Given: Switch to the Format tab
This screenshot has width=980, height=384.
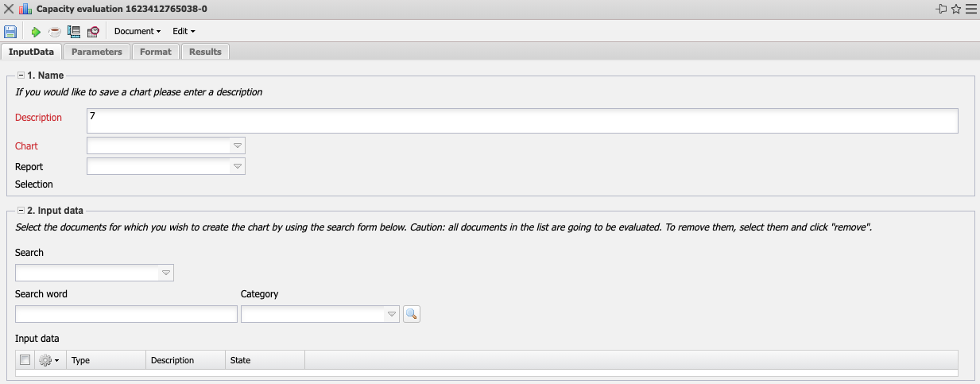Looking at the screenshot, I should [x=155, y=52].
